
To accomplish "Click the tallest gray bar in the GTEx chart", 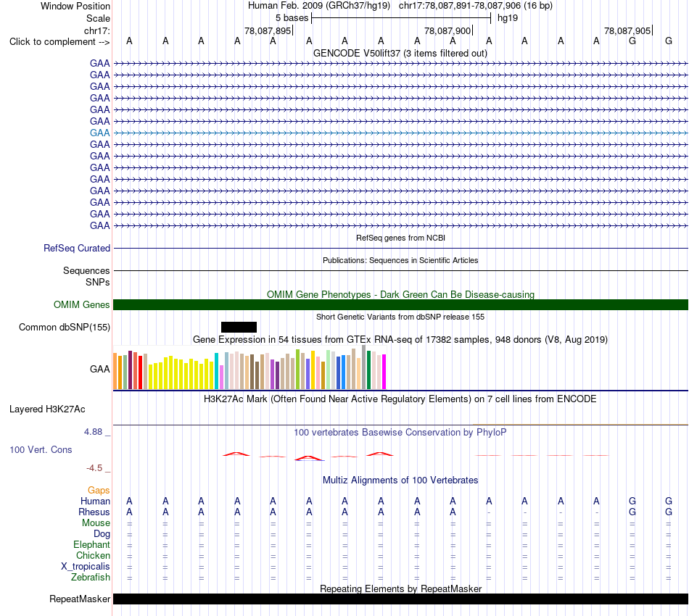I will (x=364, y=367).
